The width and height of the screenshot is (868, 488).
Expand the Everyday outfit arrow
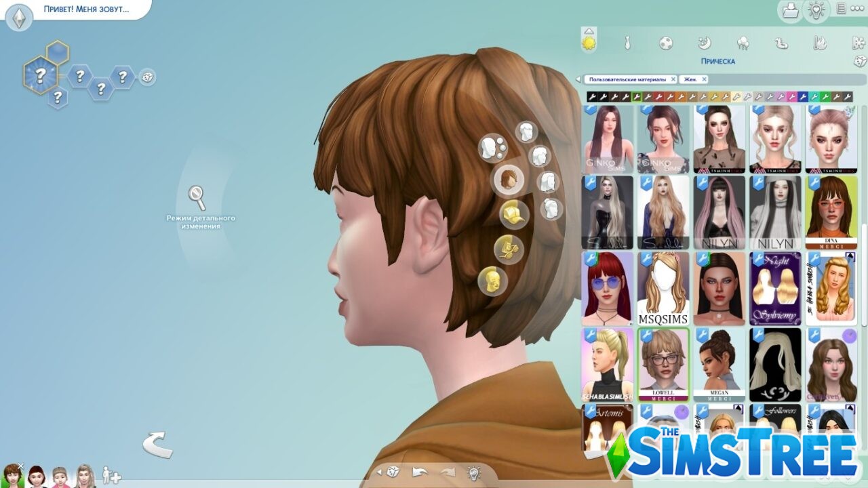589,30
